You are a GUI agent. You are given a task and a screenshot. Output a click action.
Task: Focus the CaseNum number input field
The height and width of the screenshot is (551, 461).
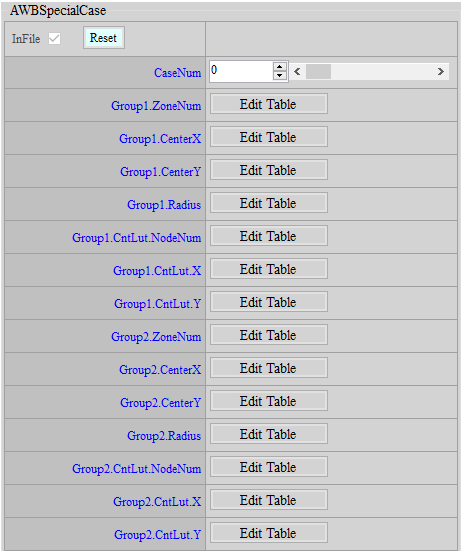241,71
